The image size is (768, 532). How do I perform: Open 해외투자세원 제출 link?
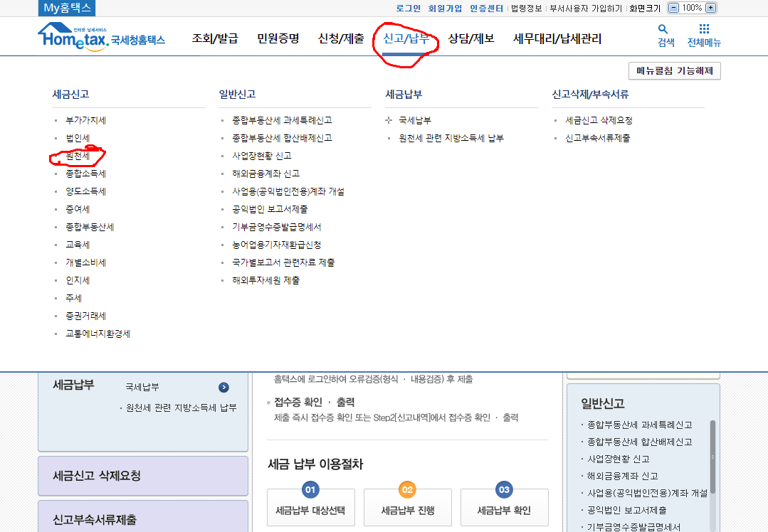[266, 280]
